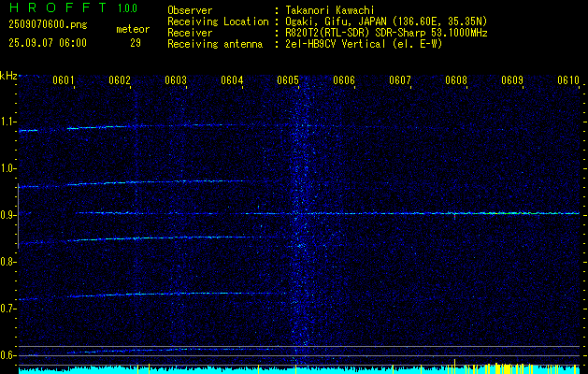Image resolution: width=588 pixels, height=374 pixels.
Task: Click the red spike on the 0.9 kHz trace
Action: click(455, 217)
